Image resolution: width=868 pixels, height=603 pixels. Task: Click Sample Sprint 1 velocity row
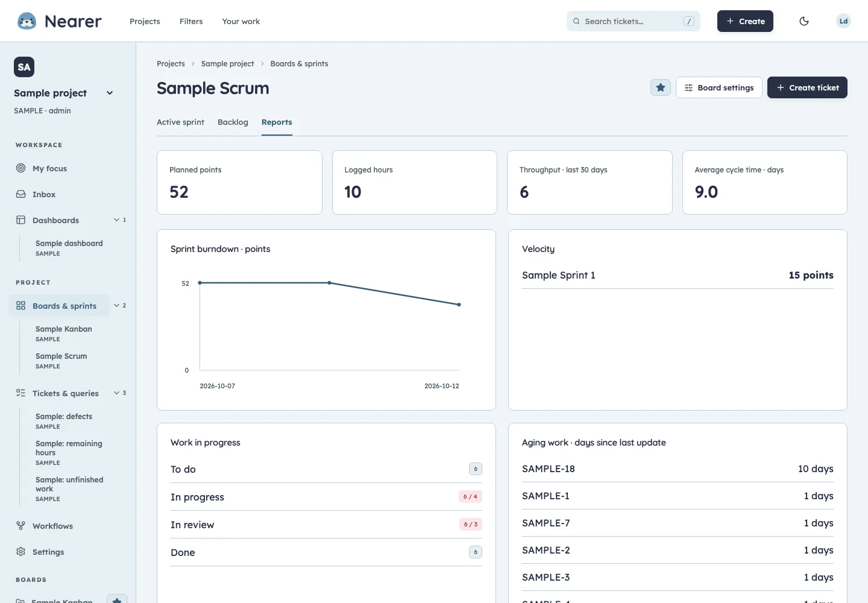(x=678, y=275)
